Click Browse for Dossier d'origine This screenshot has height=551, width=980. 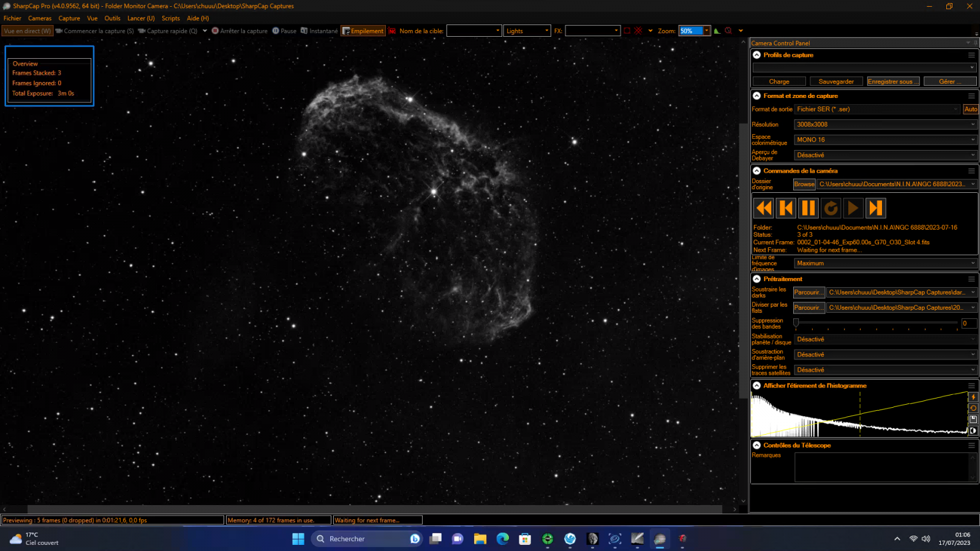(x=804, y=184)
